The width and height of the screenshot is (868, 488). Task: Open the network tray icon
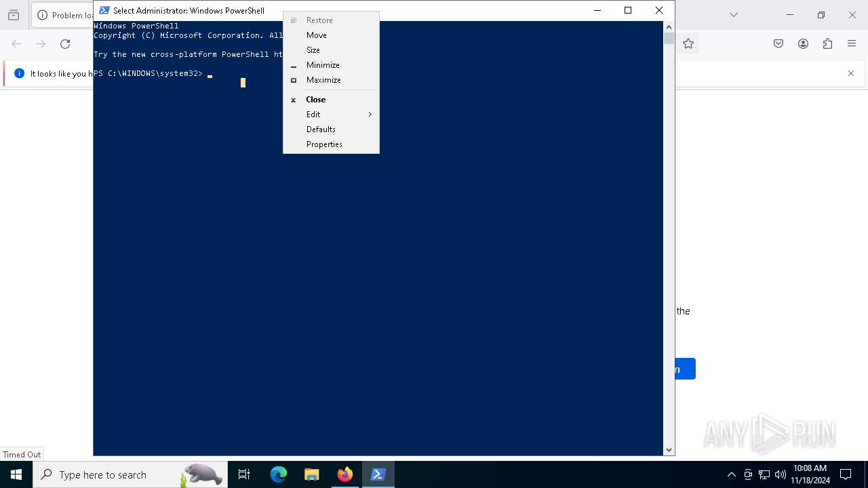click(x=764, y=474)
